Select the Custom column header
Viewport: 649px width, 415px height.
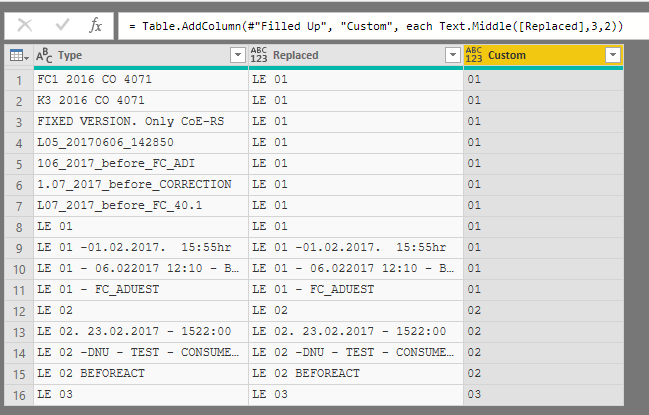tap(543, 55)
